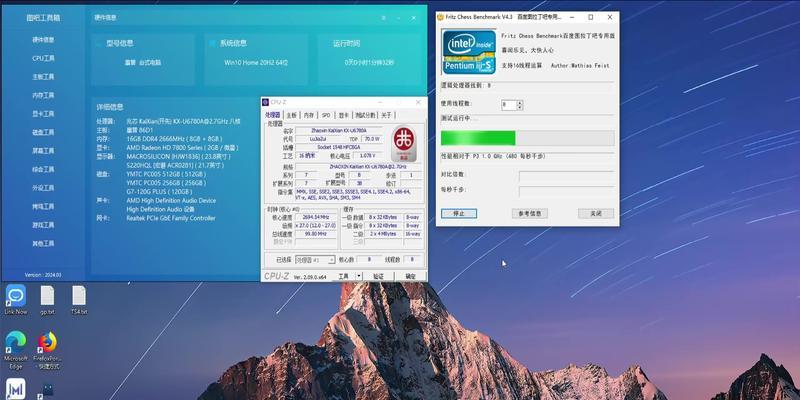The height and width of the screenshot is (400, 800).
Task: Click AMD High Definition Audio Device line
Action: tap(171, 201)
